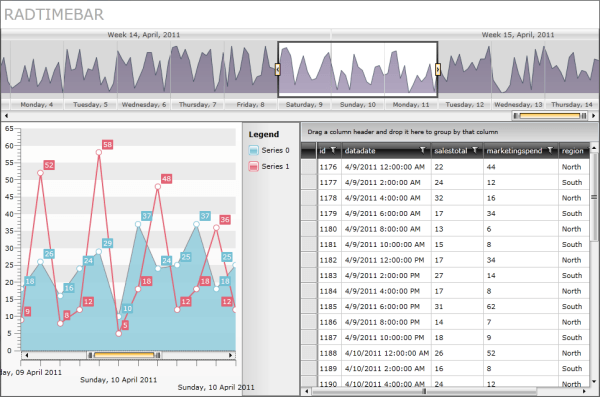Click the region cell for id 1179

tap(574, 213)
